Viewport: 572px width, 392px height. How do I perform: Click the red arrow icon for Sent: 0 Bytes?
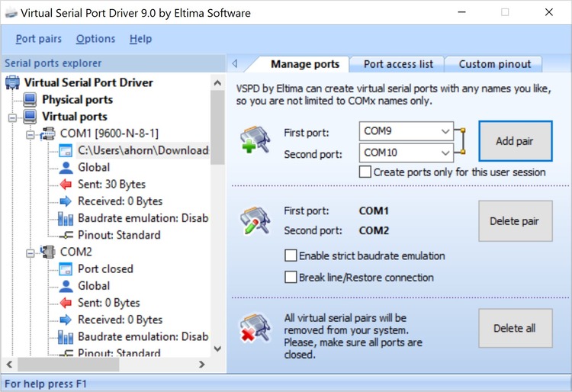[66, 303]
